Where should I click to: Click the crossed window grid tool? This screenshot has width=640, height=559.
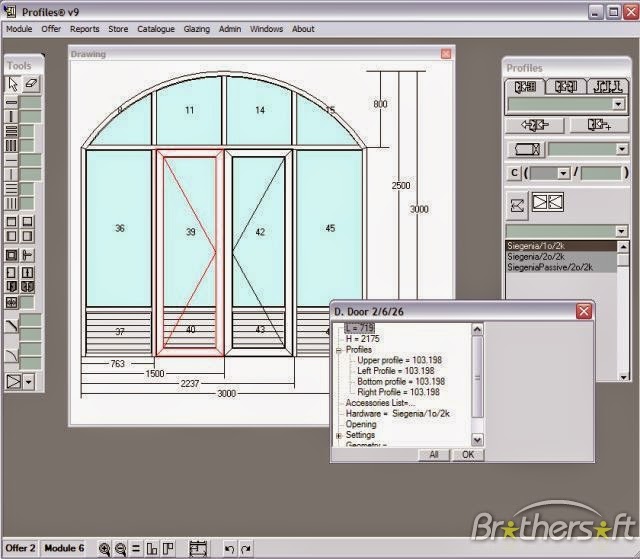(11, 302)
